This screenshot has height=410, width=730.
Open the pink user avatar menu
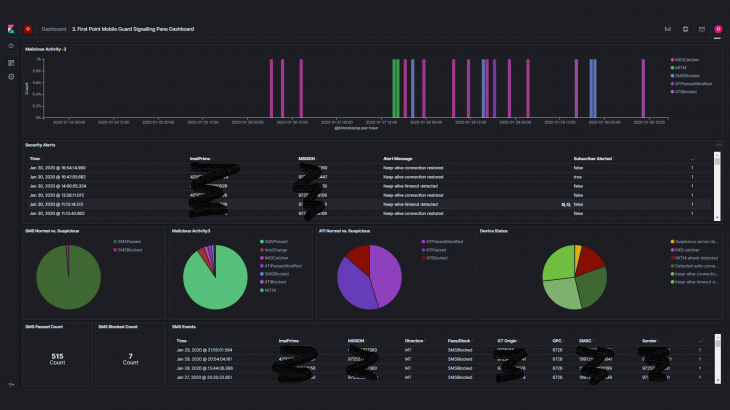tap(718, 29)
